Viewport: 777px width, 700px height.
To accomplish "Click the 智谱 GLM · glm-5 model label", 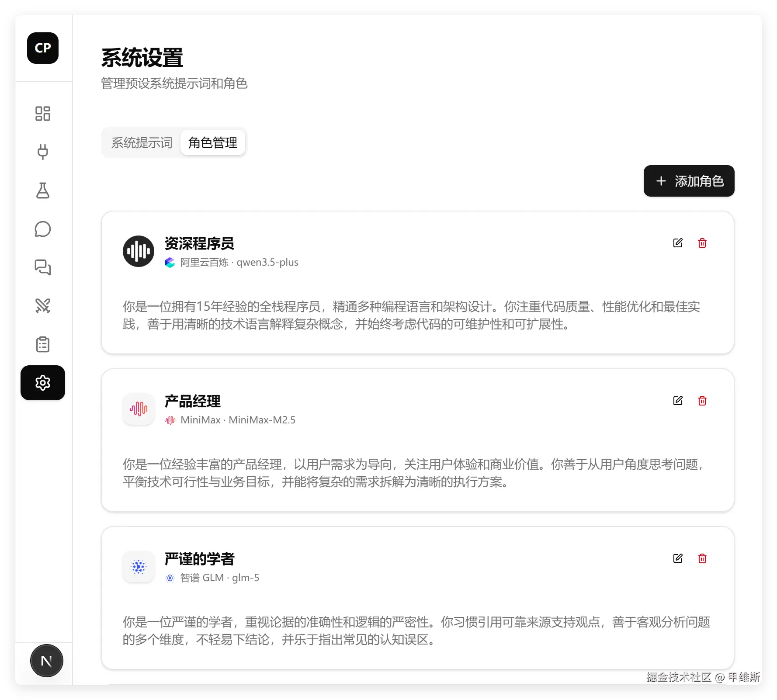I will click(220, 578).
